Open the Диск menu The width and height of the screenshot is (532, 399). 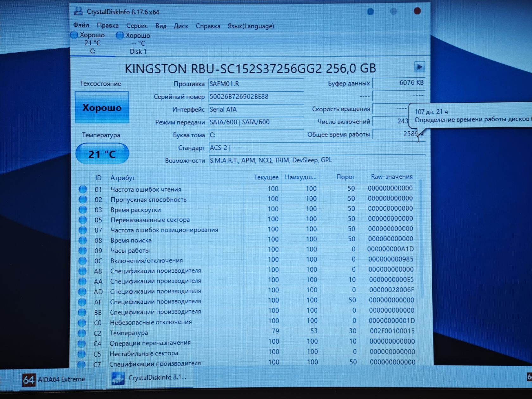tap(181, 26)
